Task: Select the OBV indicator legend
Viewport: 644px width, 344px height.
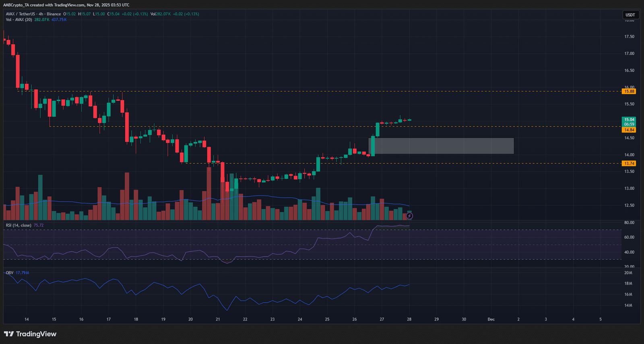Action: pyautogui.click(x=10, y=273)
